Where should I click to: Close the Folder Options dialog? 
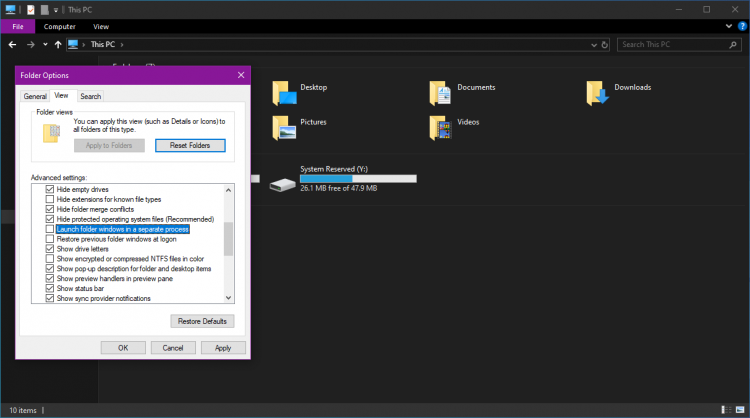pyautogui.click(x=241, y=75)
